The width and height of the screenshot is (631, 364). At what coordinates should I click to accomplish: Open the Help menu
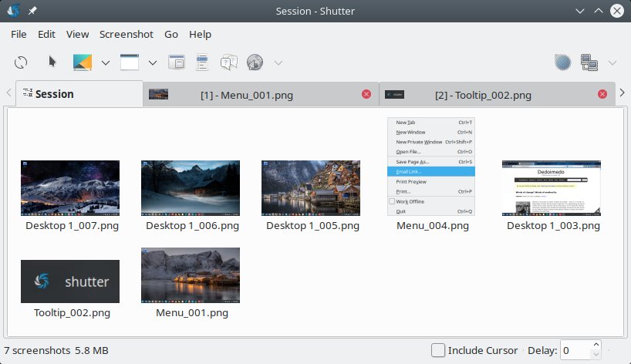[x=200, y=34]
